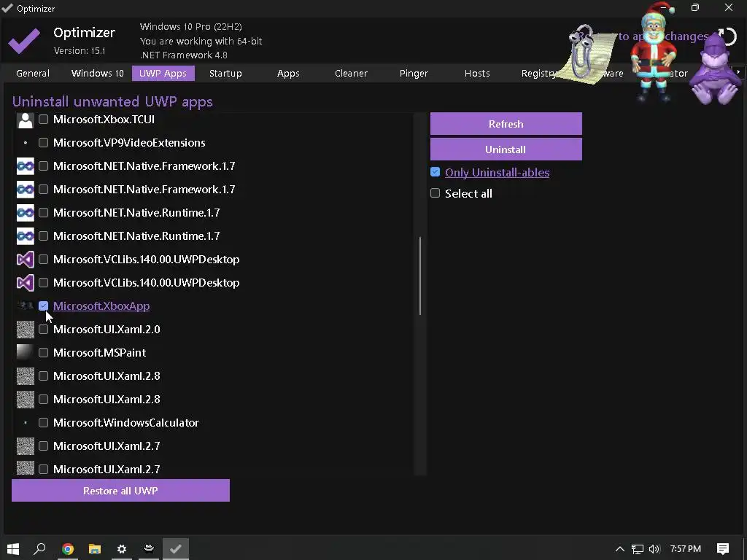Screen dimensions: 747x560
Task: Click the Microsoft.XboxApp row icon
Action: pos(26,306)
